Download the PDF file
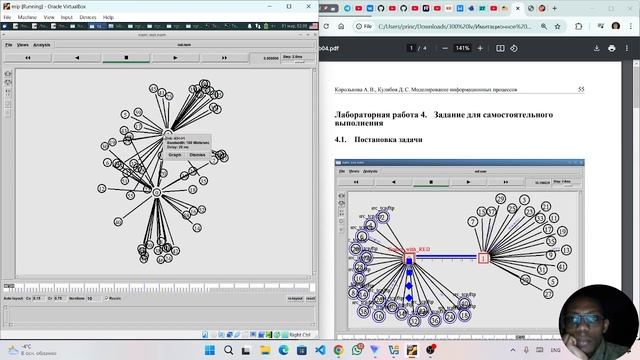 tap(597, 48)
